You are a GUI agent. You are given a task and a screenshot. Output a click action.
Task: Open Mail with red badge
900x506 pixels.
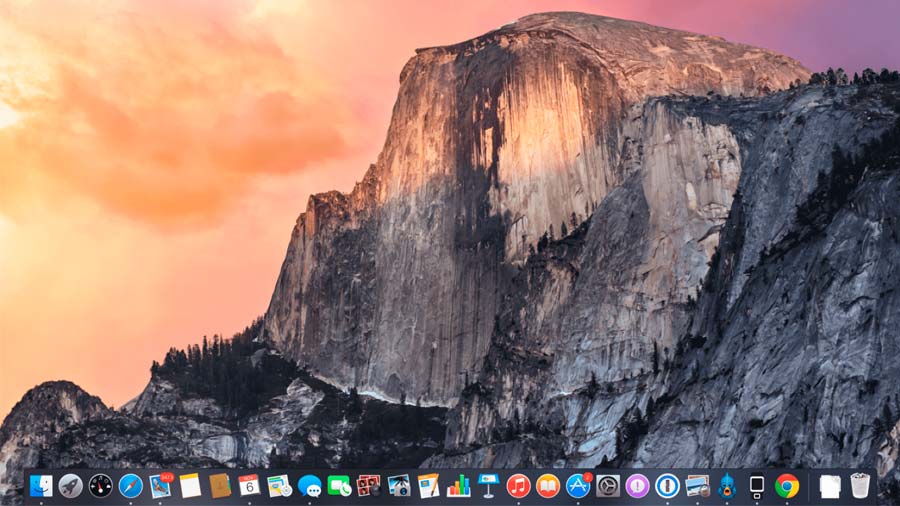pos(161,485)
